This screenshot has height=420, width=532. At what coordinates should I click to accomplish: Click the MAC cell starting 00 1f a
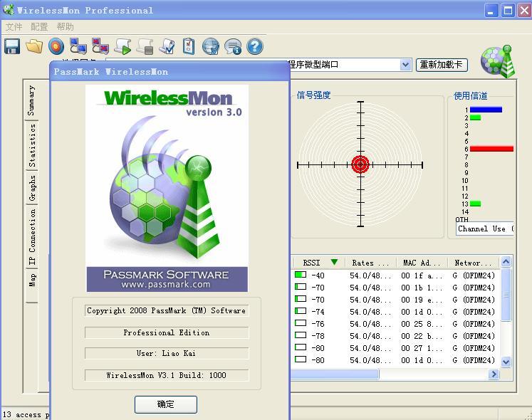[422, 275]
